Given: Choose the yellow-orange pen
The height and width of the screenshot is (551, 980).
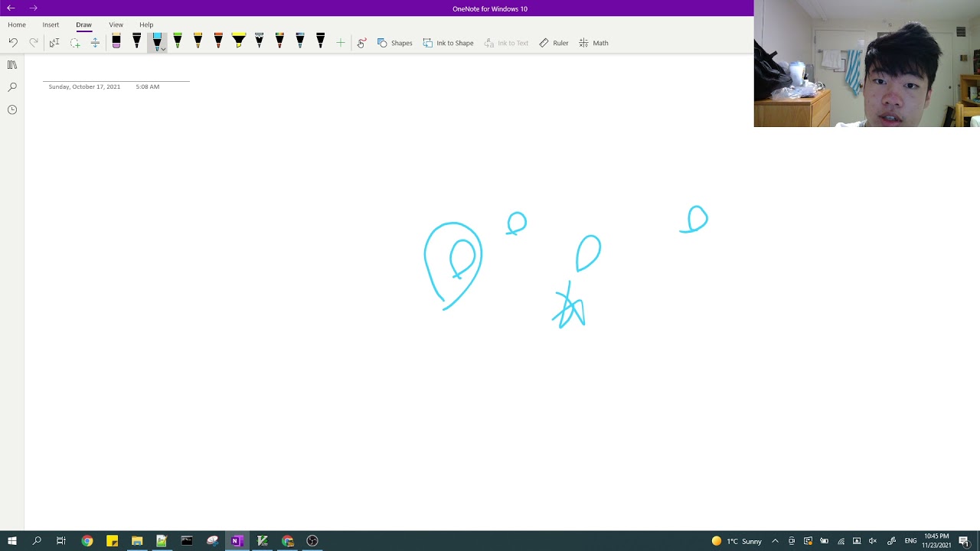Looking at the screenshot, I should pyautogui.click(x=198, y=41).
